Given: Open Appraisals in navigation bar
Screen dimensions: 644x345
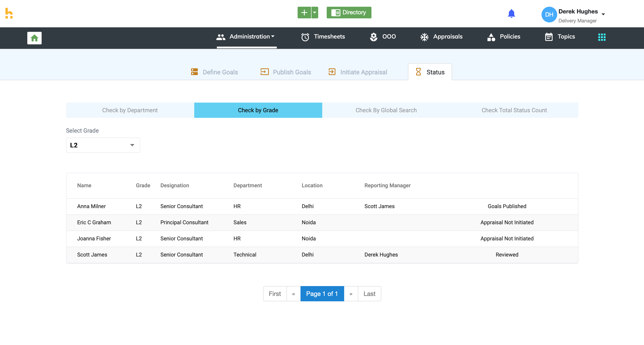Looking at the screenshot, I should point(441,37).
